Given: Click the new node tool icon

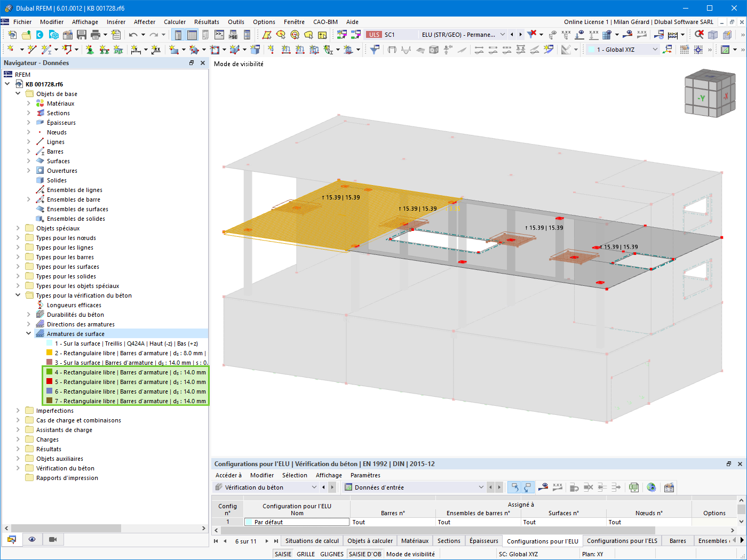Looking at the screenshot, I should pos(10,49).
